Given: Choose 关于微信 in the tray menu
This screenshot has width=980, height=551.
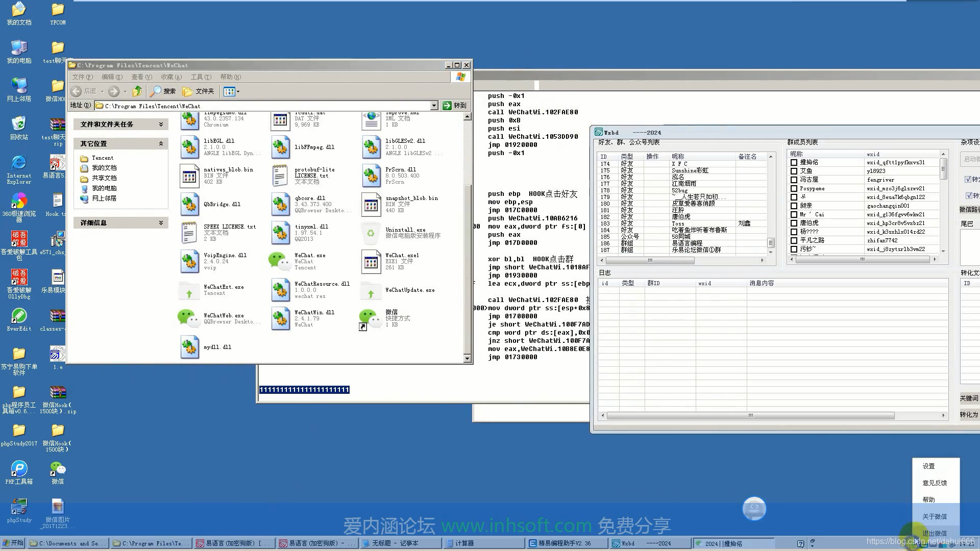Looking at the screenshot, I should pyautogui.click(x=935, y=516).
